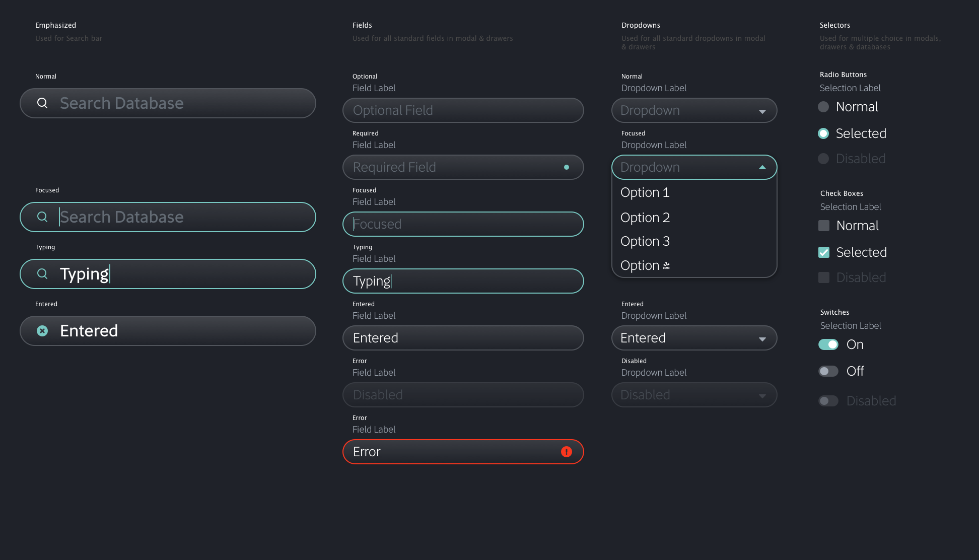The height and width of the screenshot is (560, 979).
Task: Click the search icon in Normal search bar
Action: pyautogui.click(x=42, y=103)
